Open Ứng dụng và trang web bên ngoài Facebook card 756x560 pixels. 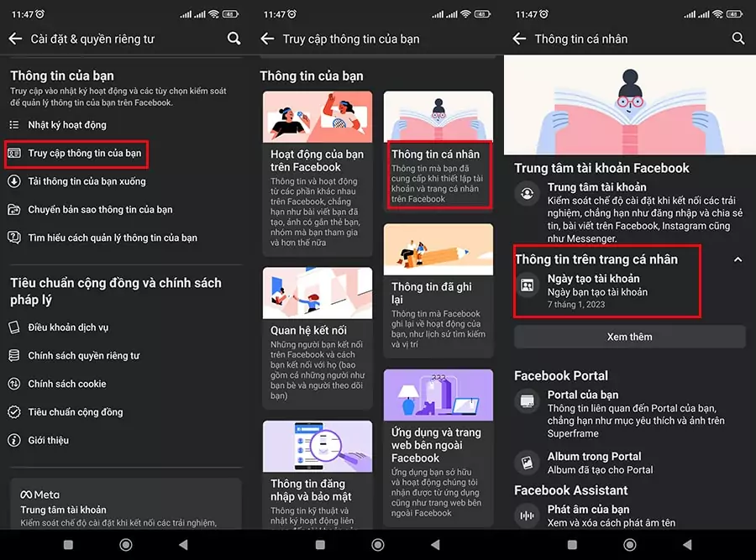click(x=438, y=447)
